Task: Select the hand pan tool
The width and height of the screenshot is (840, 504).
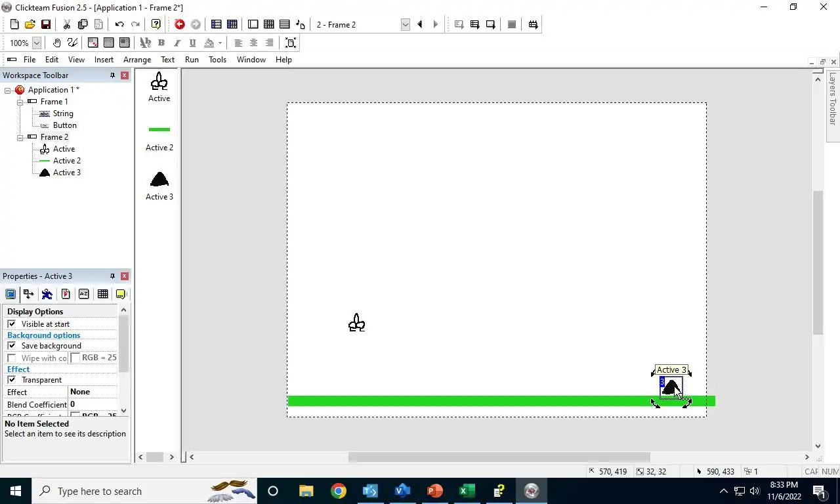Action: [56, 43]
